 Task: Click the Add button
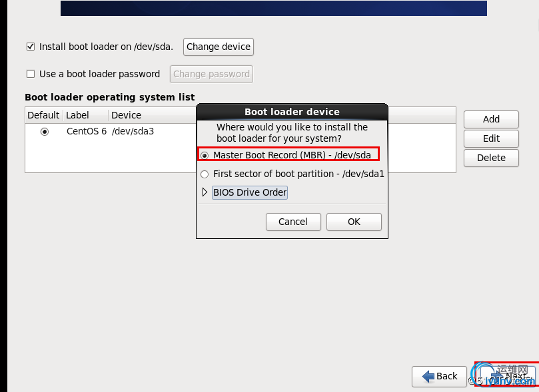tap(491, 119)
